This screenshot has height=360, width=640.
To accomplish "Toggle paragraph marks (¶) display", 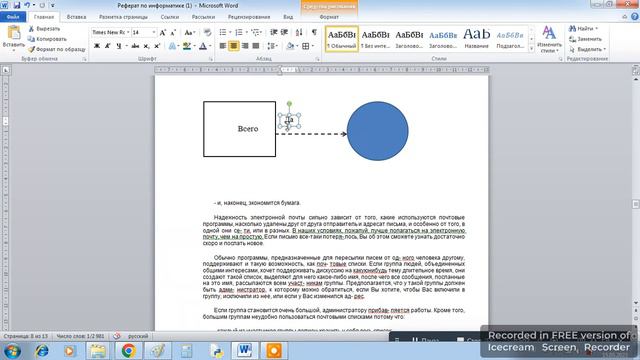I will pos(314,32).
